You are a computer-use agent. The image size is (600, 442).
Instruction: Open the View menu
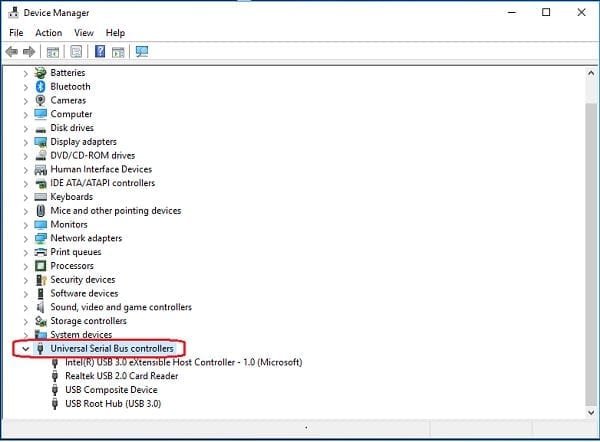83,33
